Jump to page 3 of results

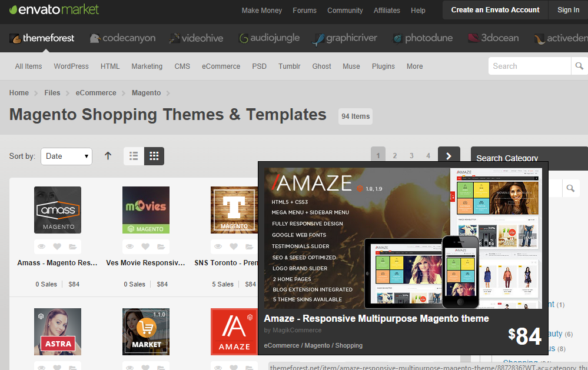411,156
